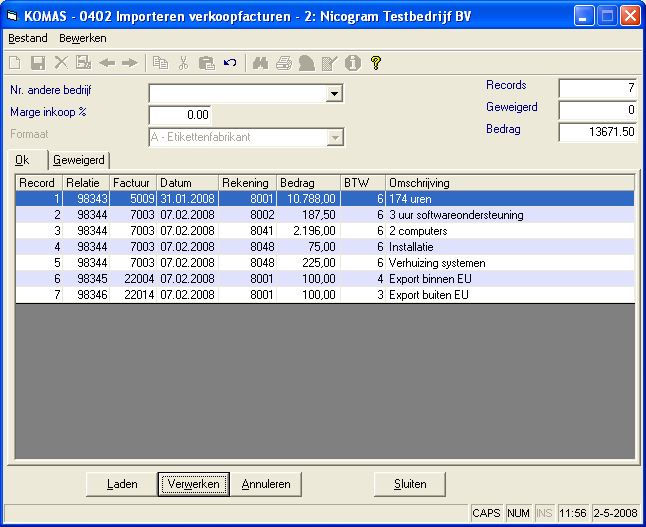The image size is (646, 527).
Task: Click the Records field showing 7
Action: click(597, 88)
